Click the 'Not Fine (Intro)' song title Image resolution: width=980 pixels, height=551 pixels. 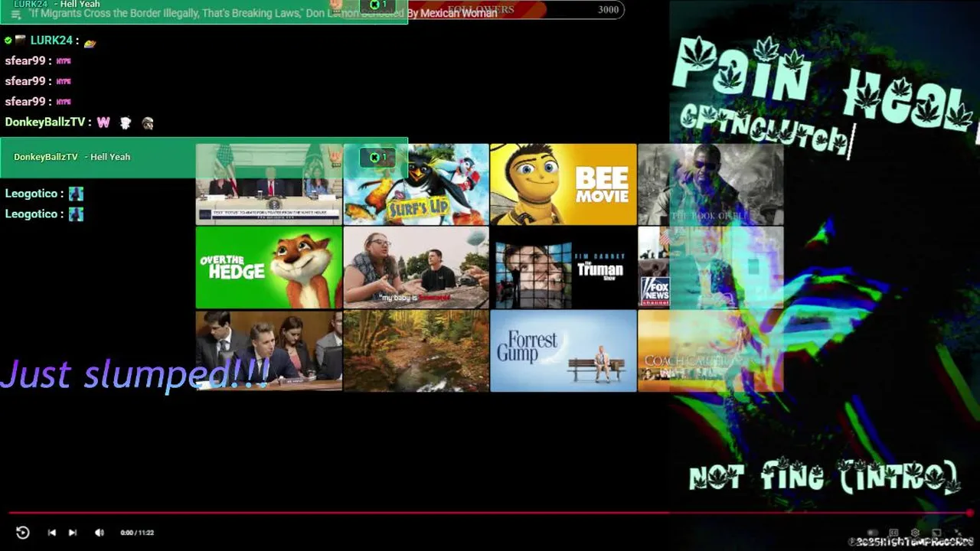pos(825,476)
